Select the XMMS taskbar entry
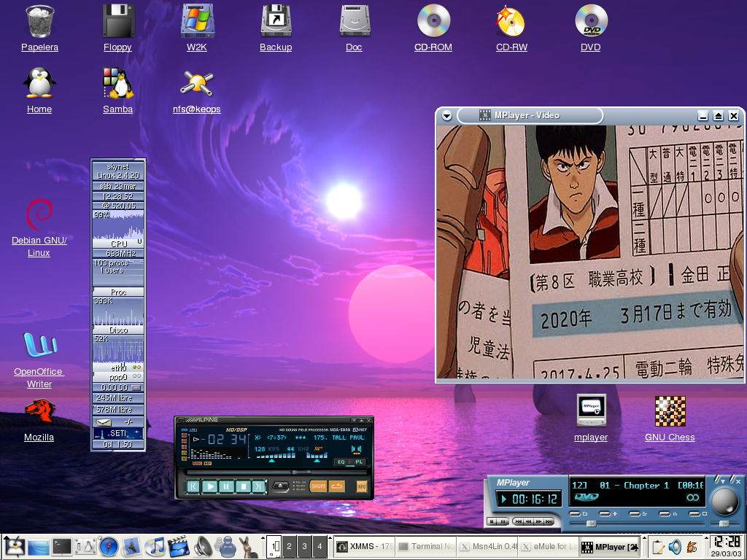Image resolution: width=747 pixels, height=560 pixels. (364, 546)
